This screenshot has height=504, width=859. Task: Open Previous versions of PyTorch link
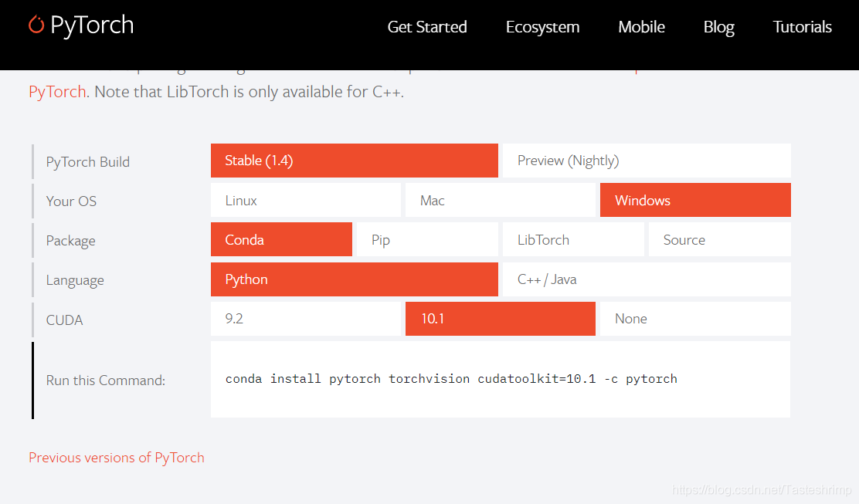tap(116, 458)
